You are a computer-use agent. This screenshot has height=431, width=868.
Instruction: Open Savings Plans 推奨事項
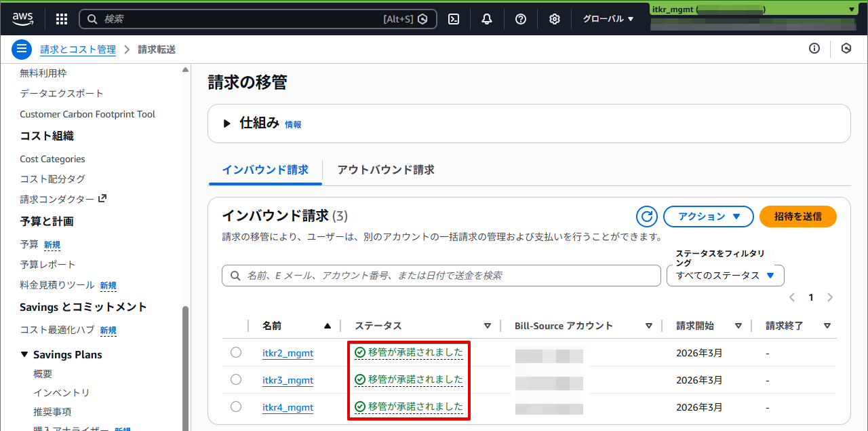52,411
